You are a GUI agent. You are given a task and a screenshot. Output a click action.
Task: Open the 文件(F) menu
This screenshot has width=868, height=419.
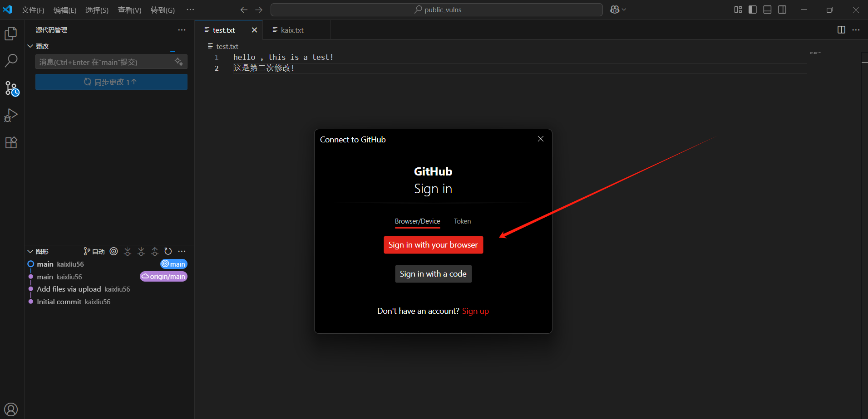click(x=33, y=10)
